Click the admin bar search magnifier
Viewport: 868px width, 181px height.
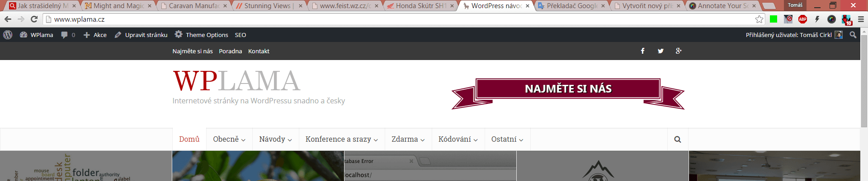pyautogui.click(x=853, y=35)
